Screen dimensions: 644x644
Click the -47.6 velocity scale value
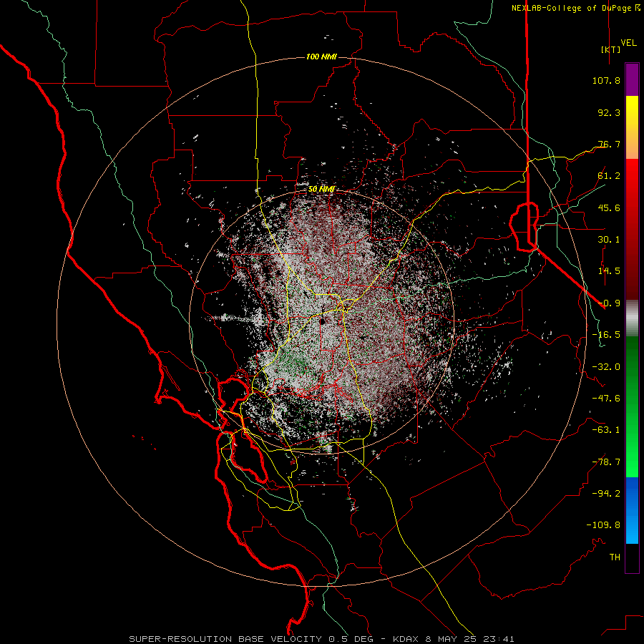[x=606, y=399]
